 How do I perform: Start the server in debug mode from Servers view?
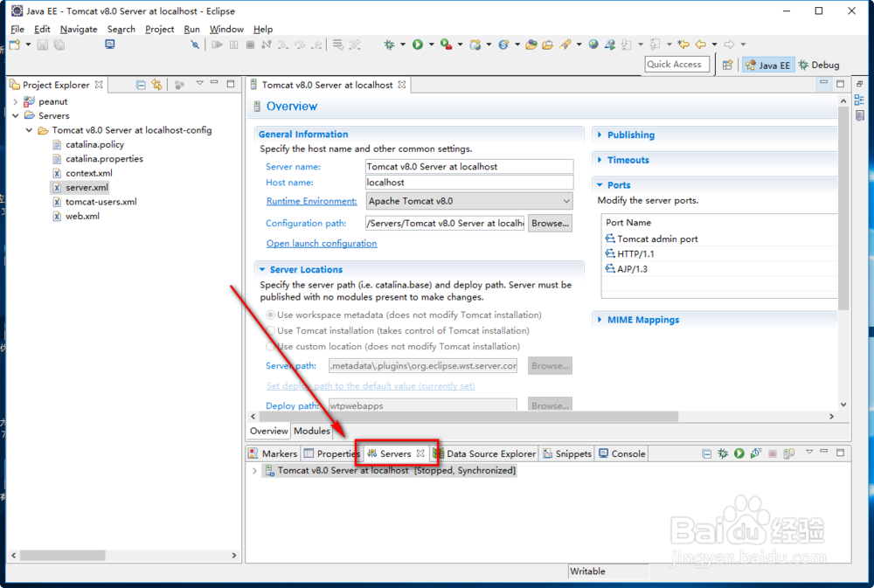pos(723,453)
